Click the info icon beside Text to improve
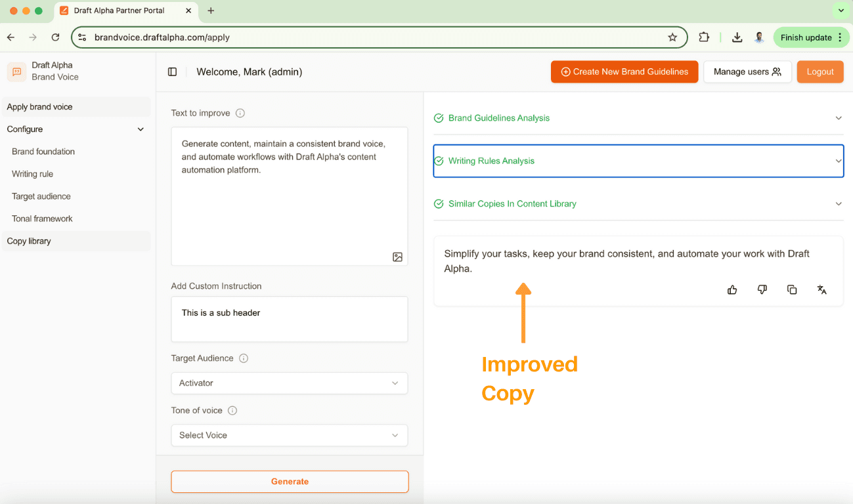The image size is (853, 504). pos(240,113)
